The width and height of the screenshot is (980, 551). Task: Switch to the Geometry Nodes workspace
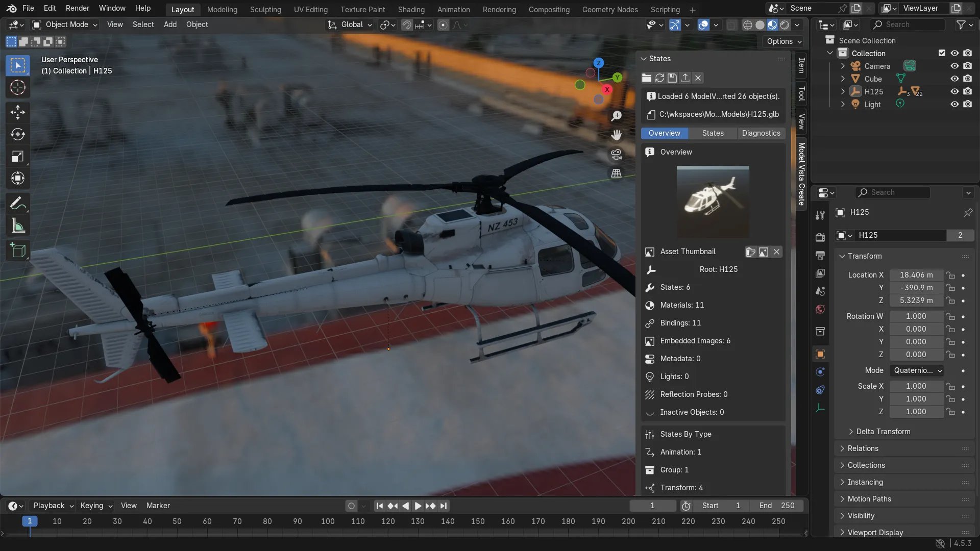pyautogui.click(x=610, y=9)
